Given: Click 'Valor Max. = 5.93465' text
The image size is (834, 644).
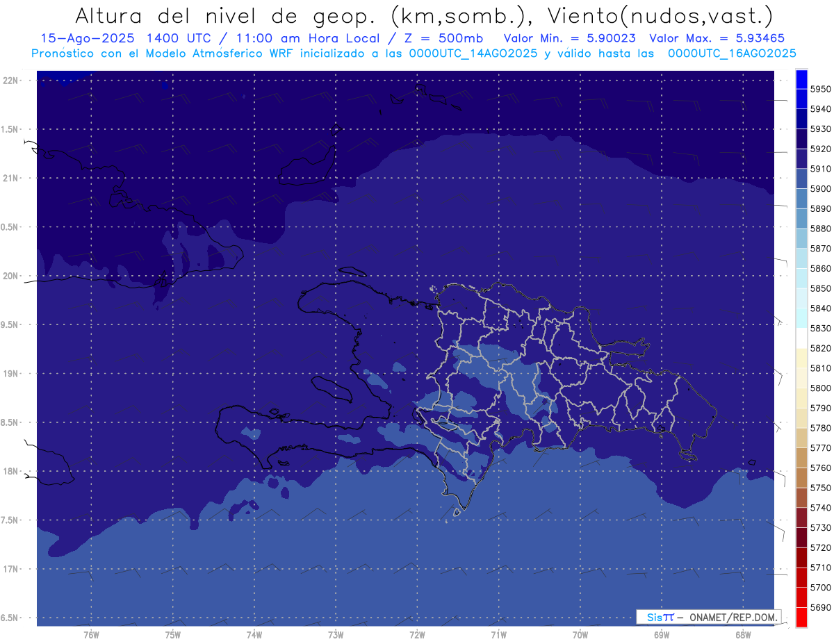Looking at the screenshot, I should (x=716, y=38).
